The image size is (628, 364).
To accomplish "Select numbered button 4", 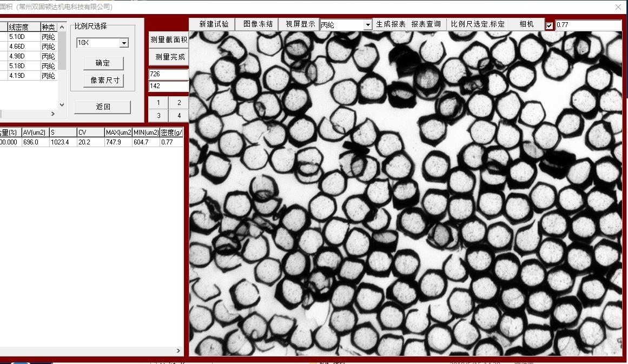I will [x=179, y=116].
